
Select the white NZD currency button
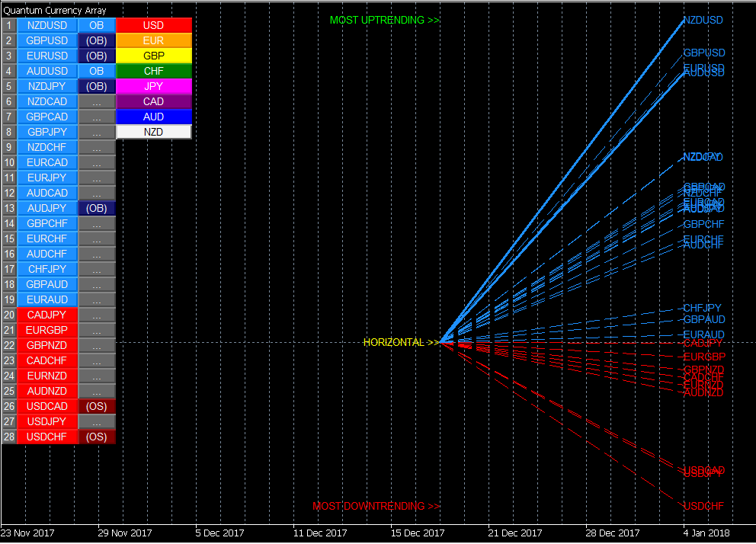(x=153, y=132)
